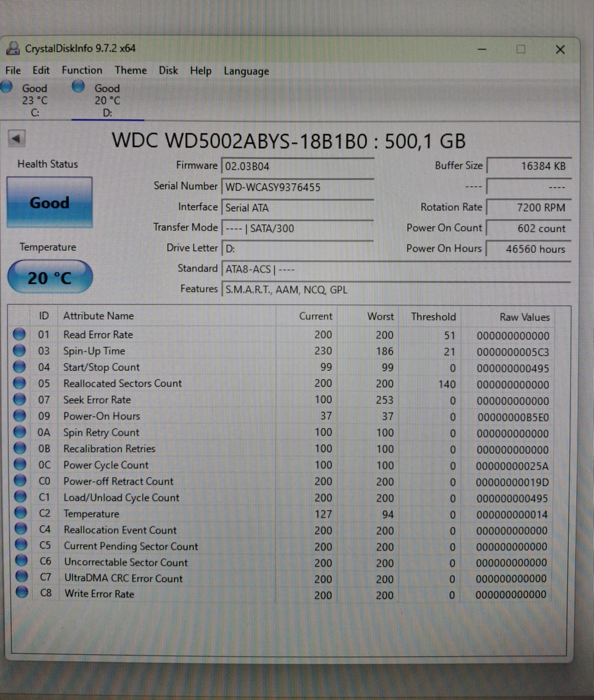
Task: Click raw value 00000000019D
Action: [512, 482]
